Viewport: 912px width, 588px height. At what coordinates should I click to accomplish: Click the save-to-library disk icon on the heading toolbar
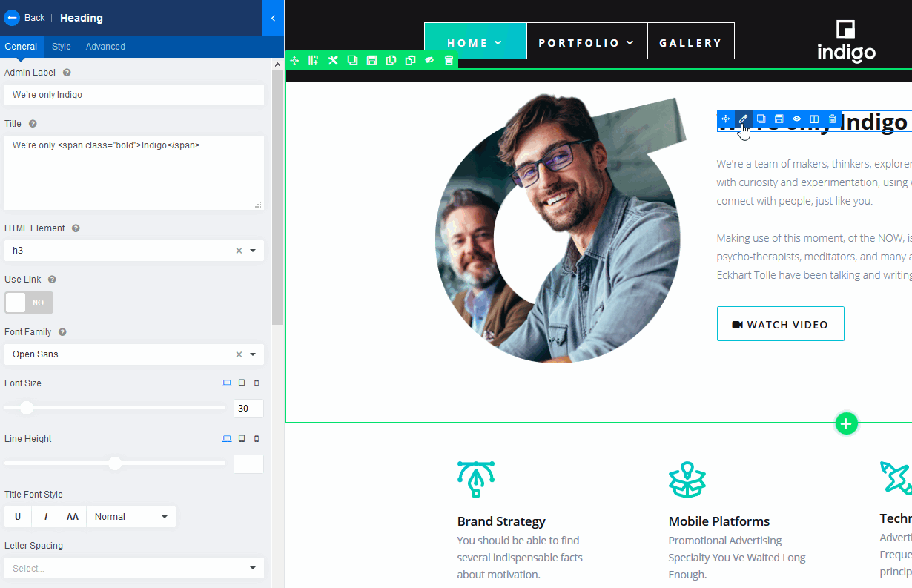pos(779,119)
